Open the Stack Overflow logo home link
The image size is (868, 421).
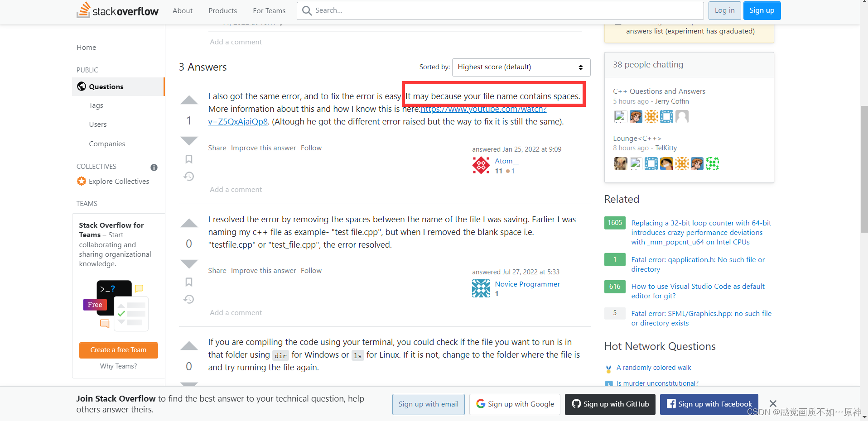[x=118, y=10]
